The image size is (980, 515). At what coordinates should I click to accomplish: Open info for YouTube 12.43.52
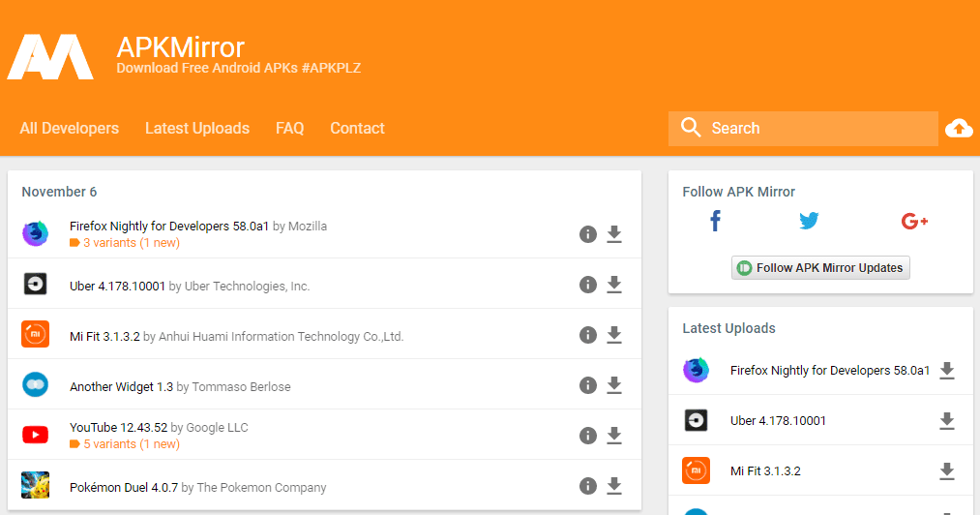click(x=587, y=436)
